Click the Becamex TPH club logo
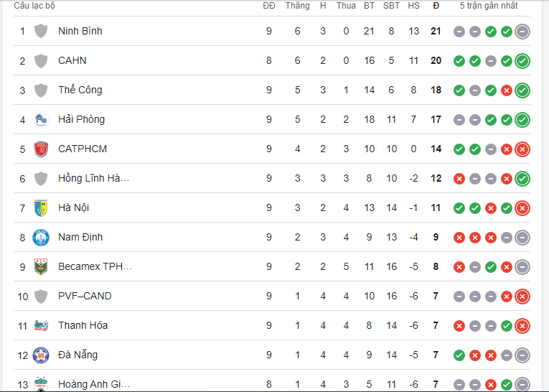The height and width of the screenshot is (392, 549). 41,266
